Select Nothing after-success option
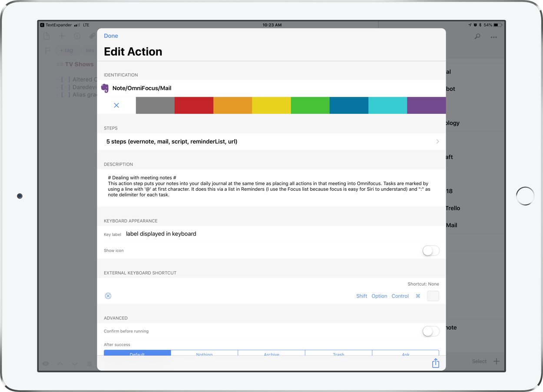543x392 pixels. (x=204, y=353)
